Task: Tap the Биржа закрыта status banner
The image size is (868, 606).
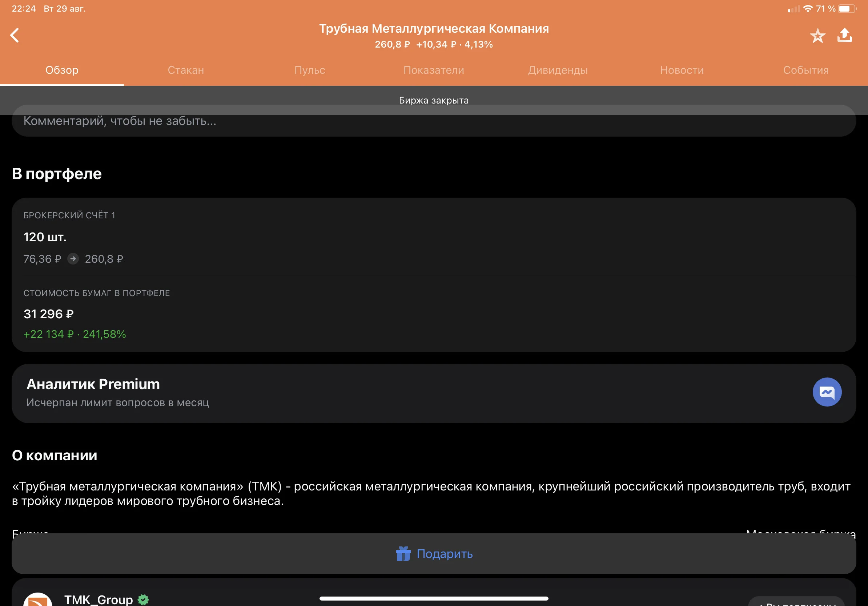Action: coord(434,100)
